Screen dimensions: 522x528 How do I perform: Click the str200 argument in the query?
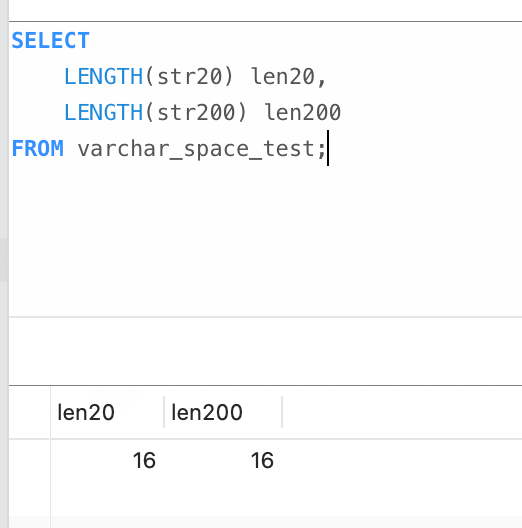point(196,112)
